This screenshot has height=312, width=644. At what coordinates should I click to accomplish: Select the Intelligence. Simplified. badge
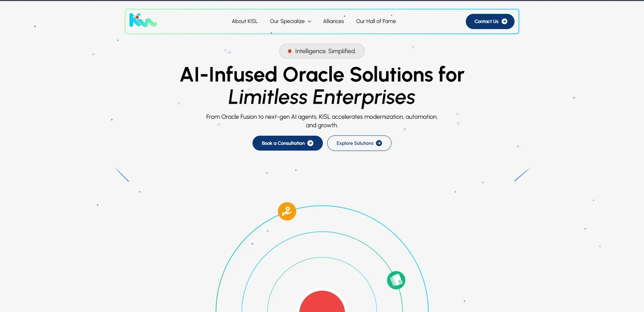click(322, 51)
